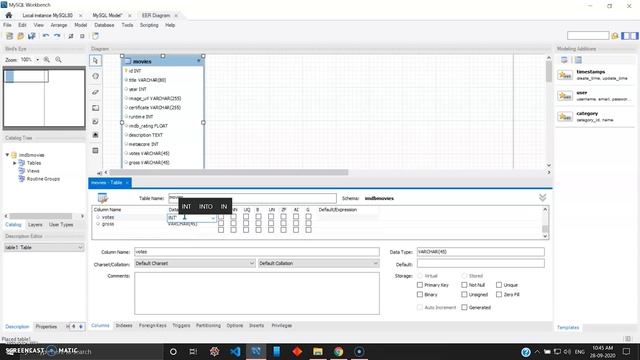This screenshot has width=640, height=360.
Task: Switch to the Foreign Keys tab
Action: coord(153,326)
